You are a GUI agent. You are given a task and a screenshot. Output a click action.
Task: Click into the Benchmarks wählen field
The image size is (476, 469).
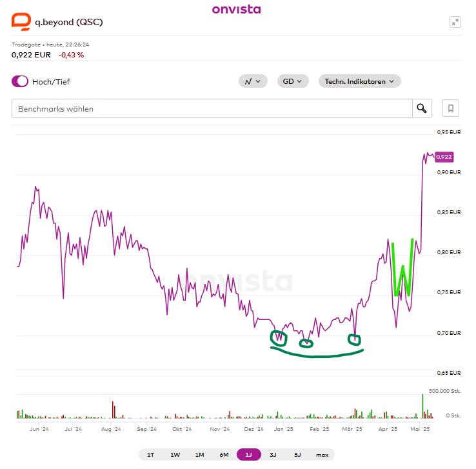(x=212, y=108)
